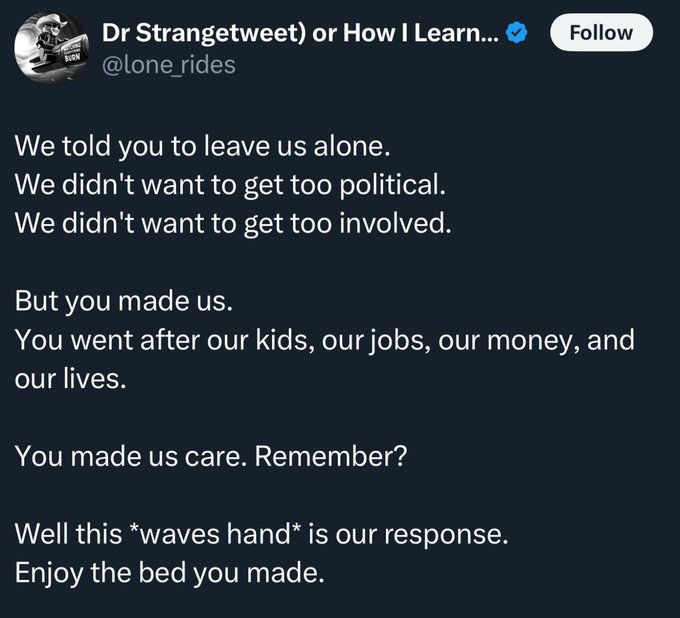
Task: Click the line starting "You went after"
Action: 324,340
